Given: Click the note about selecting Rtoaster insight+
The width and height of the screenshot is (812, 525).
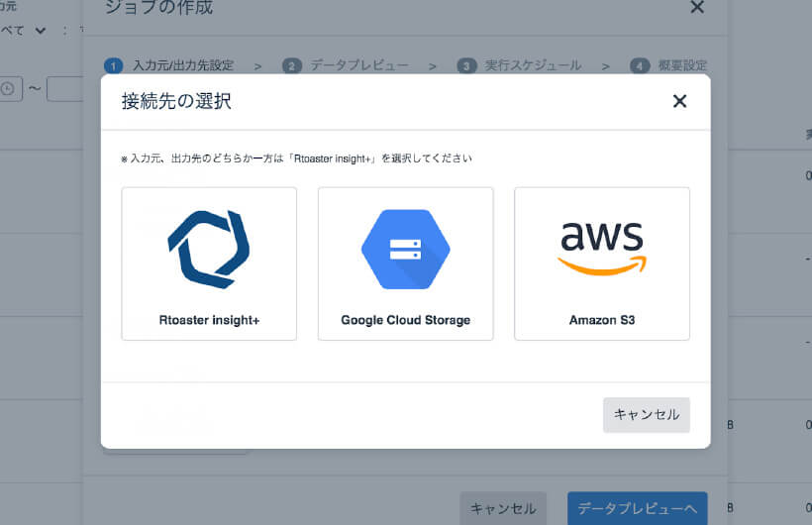Looking at the screenshot, I should point(297,158).
